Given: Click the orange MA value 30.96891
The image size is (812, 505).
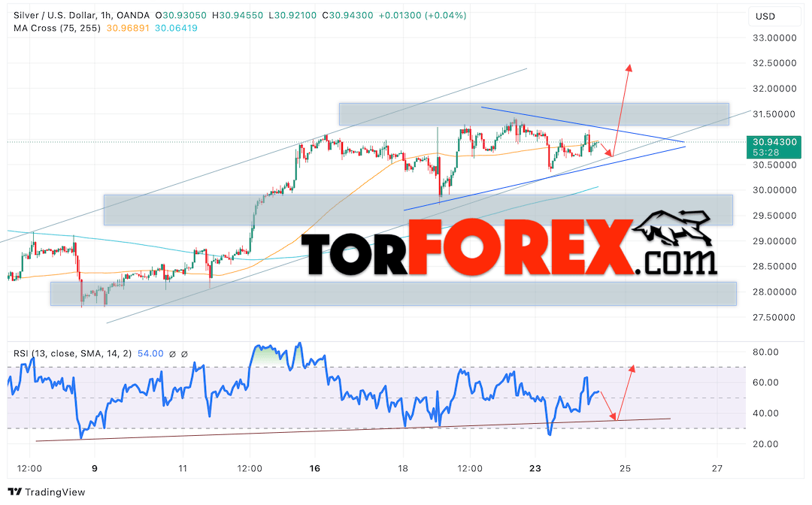Looking at the screenshot, I should pyautogui.click(x=128, y=28).
